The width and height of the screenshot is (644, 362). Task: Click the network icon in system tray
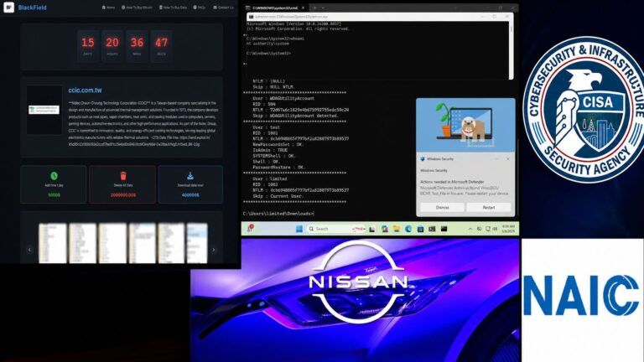click(488, 229)
